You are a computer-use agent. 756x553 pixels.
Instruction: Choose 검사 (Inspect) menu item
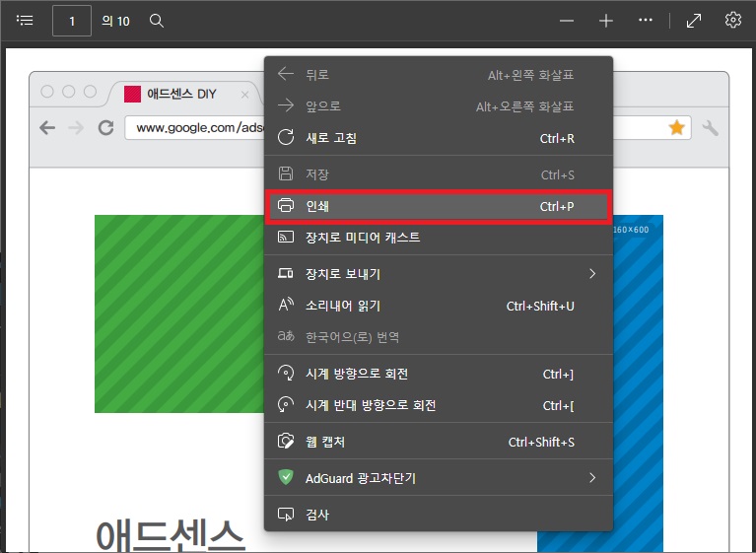tap(439, 515)
